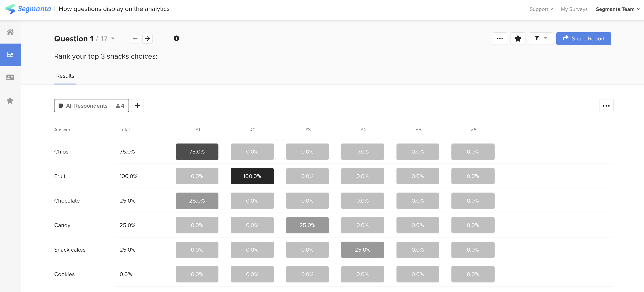Go to next question arrow
The image size is (644, 292).
[x=147, y=39]
